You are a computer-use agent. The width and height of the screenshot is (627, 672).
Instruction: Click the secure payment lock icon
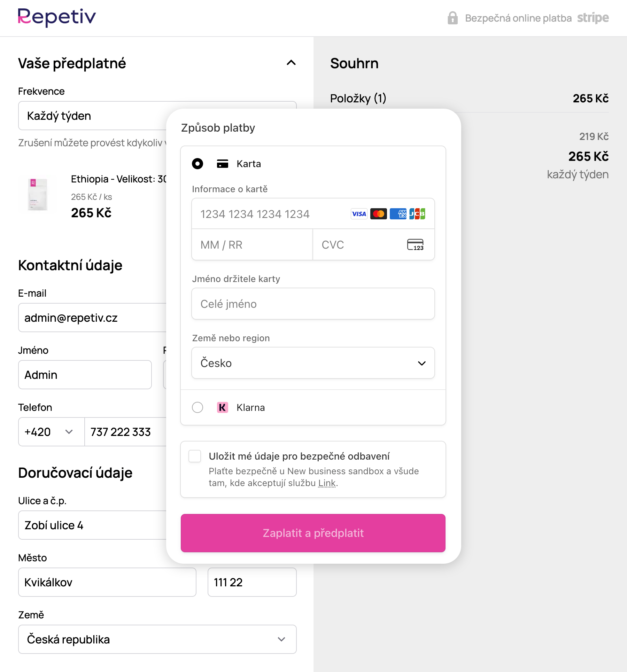coord(452,18)
